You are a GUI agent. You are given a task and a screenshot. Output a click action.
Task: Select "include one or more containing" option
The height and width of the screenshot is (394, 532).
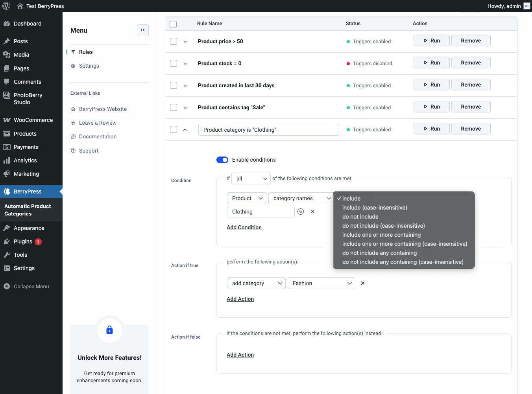[x=404, y=235]
